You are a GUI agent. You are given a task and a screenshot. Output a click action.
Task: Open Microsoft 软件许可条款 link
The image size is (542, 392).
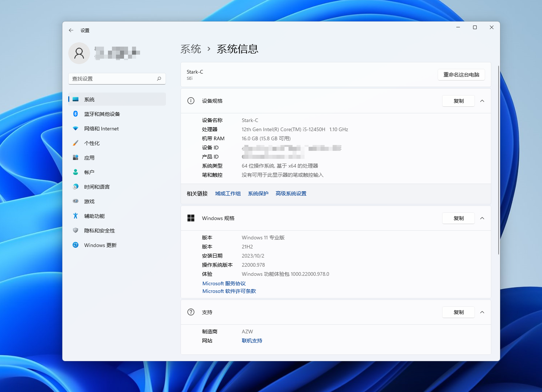[x=229, y=291]
